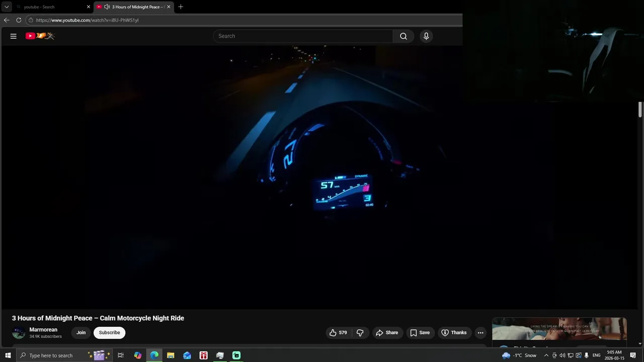
Task: Like the video with 579 likes
Action: [x=338, y=333]
